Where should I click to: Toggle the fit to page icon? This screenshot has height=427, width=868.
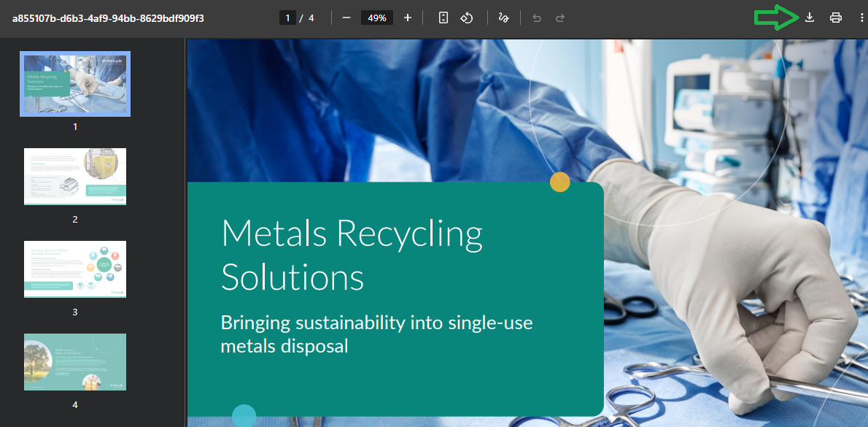pos(443,18)
